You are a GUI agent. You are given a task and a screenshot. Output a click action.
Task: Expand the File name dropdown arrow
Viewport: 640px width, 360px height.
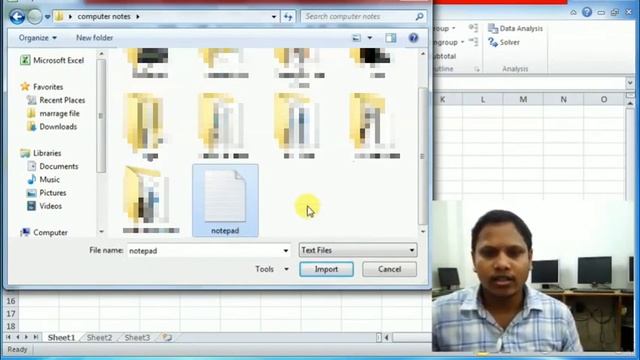(286, 251)
